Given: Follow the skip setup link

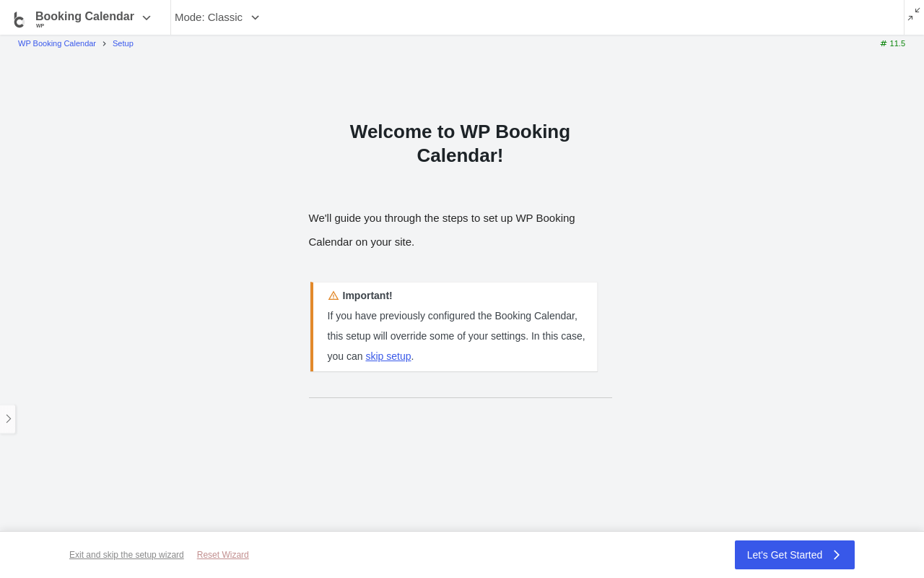Looking at the screenshot, I should click(388, 356).
